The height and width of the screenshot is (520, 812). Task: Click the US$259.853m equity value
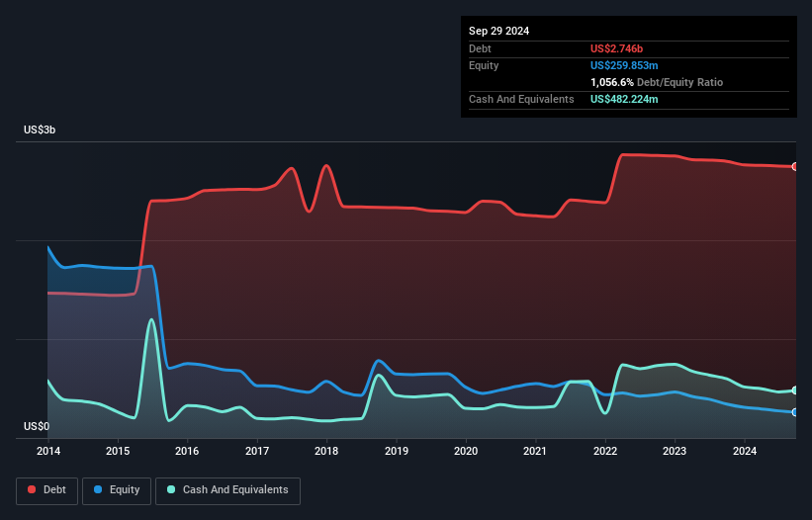pos(624,65)
